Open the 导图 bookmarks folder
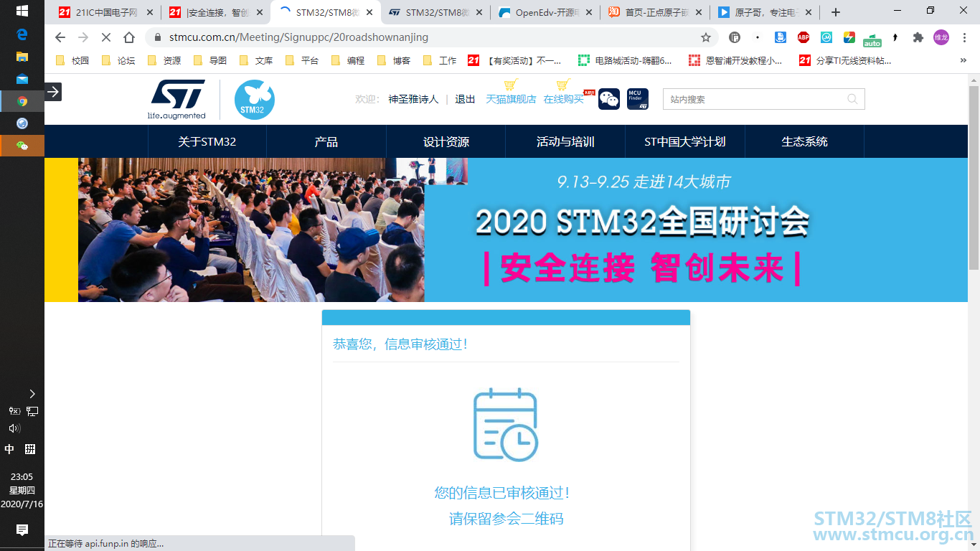Viewport: 980px width, 551px height. click(x=210, y=61)
